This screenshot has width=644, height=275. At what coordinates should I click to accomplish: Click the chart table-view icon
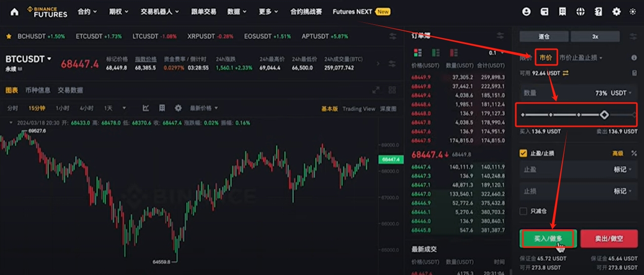point(162,108)
